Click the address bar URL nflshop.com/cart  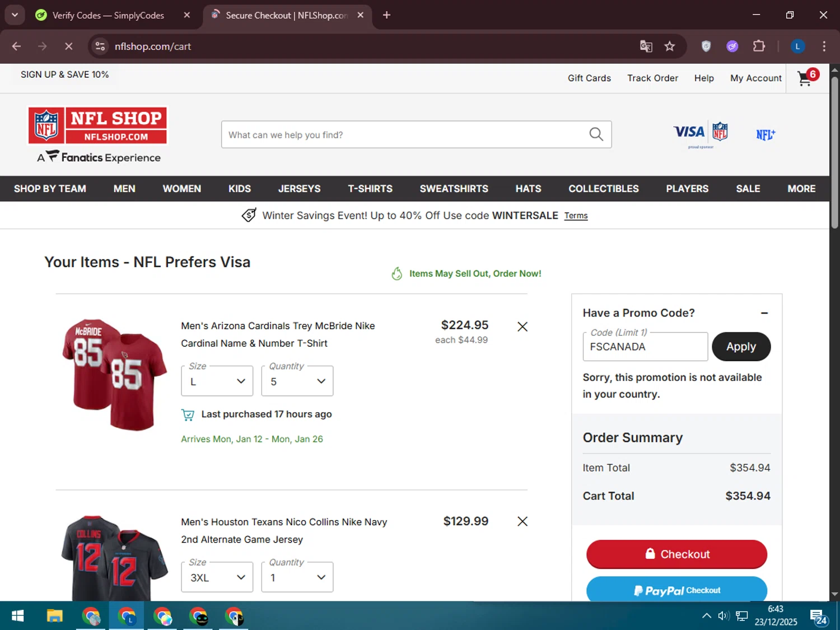pos(152,46)
